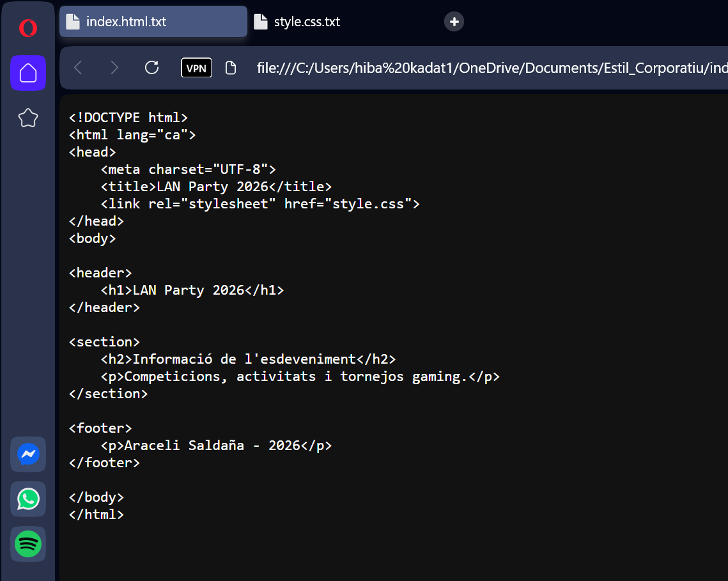The height and width of the screenshot is (581, 728).
Task: Click the '</section>' closing tag line
Action: (108, 393)
